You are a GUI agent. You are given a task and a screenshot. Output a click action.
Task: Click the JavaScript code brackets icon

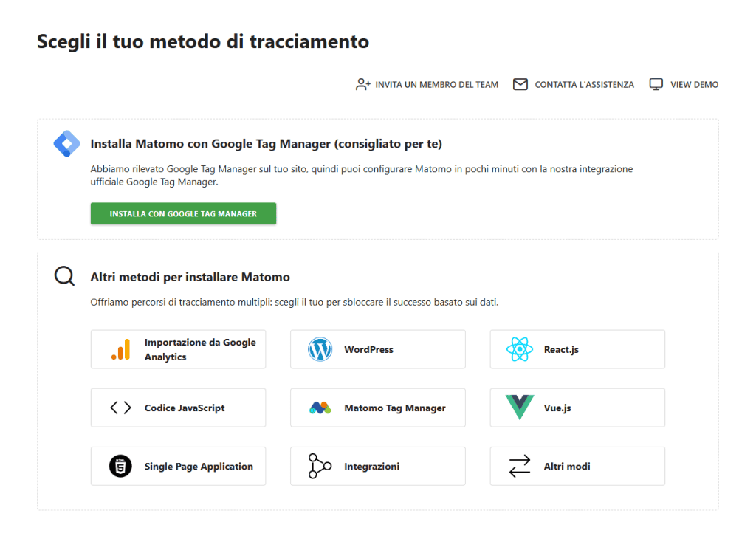[x=120, y=408]
